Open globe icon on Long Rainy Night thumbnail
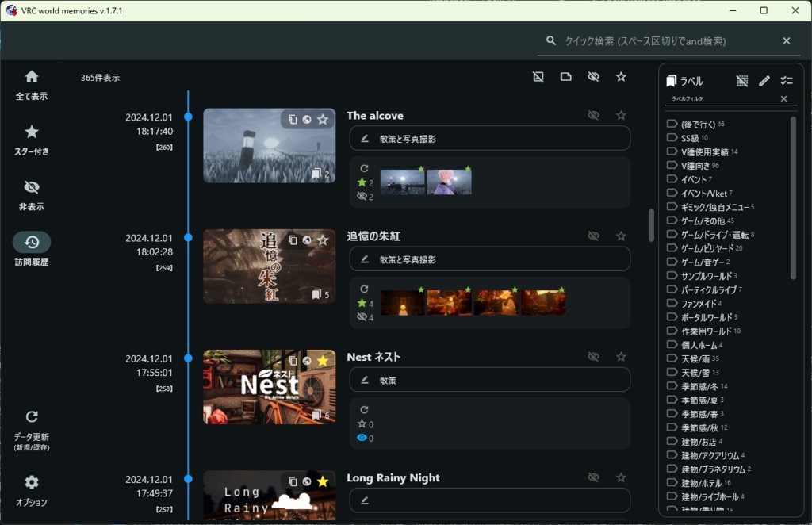The image size is (812, 525). pos(307,481)
